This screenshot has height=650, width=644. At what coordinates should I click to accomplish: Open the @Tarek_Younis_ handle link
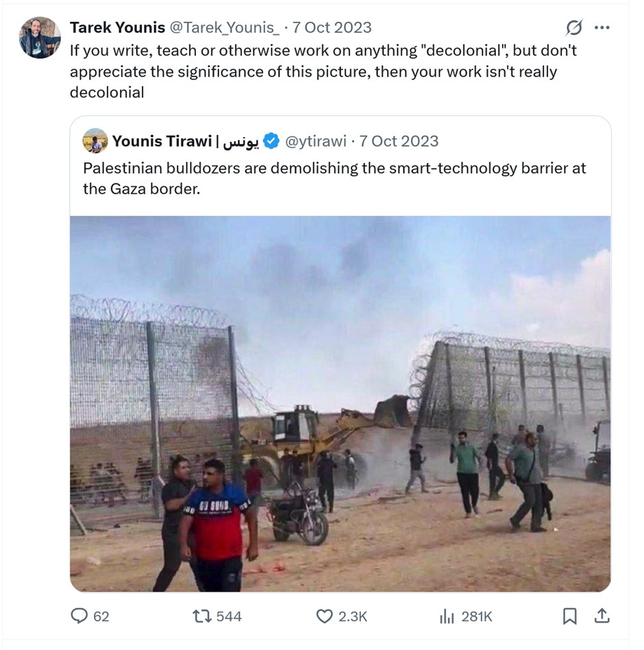pos(224,27)
